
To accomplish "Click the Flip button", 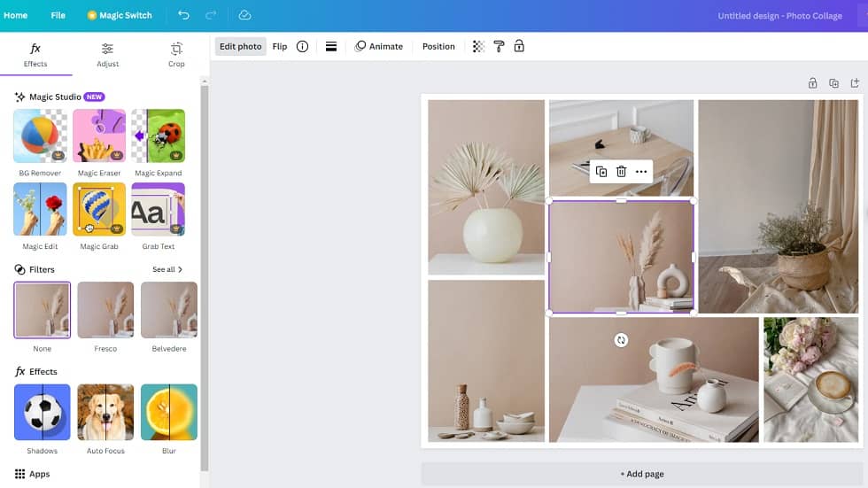I will [x=280, y=46].
